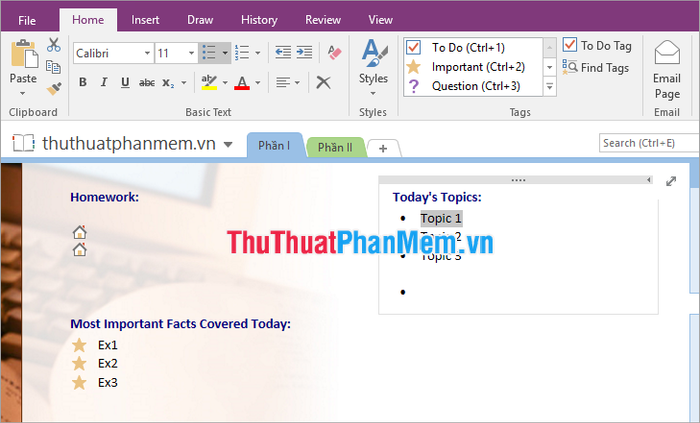The width and height of the screenshot is (700, 423).
Task: Open the Styles gallery button
Action: [x=373, y=67]
